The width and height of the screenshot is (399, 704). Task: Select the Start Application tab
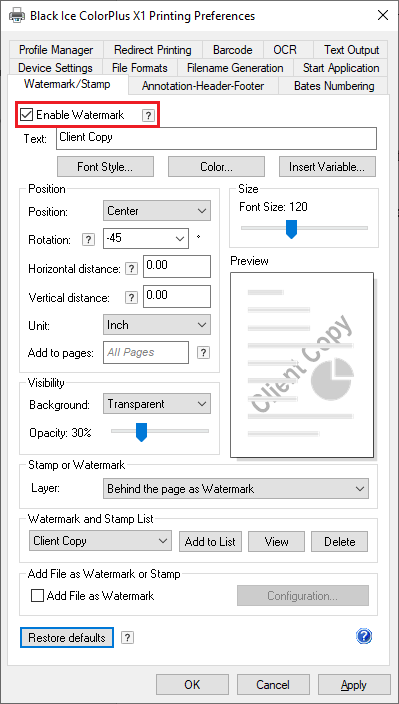[x=341, y=68]
